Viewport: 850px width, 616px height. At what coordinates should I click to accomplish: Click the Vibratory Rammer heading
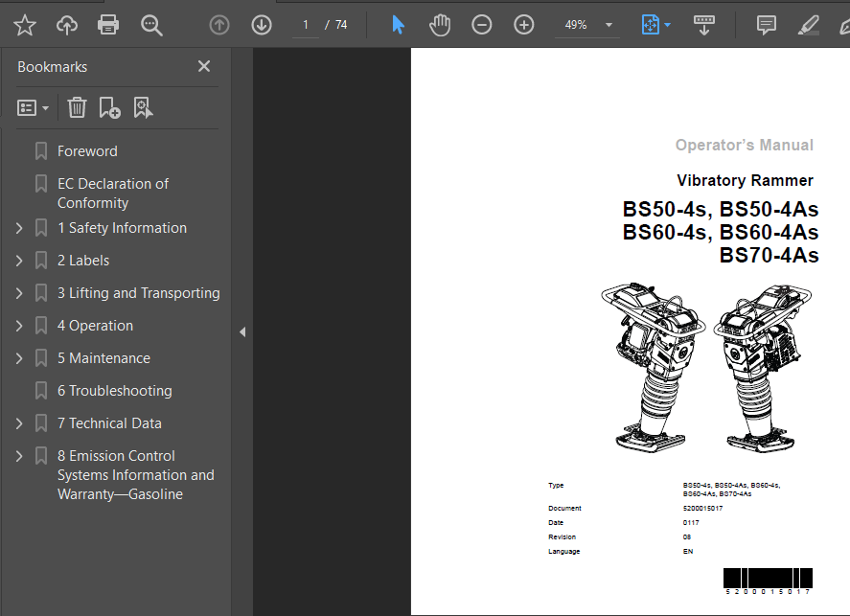pos(745,180)
